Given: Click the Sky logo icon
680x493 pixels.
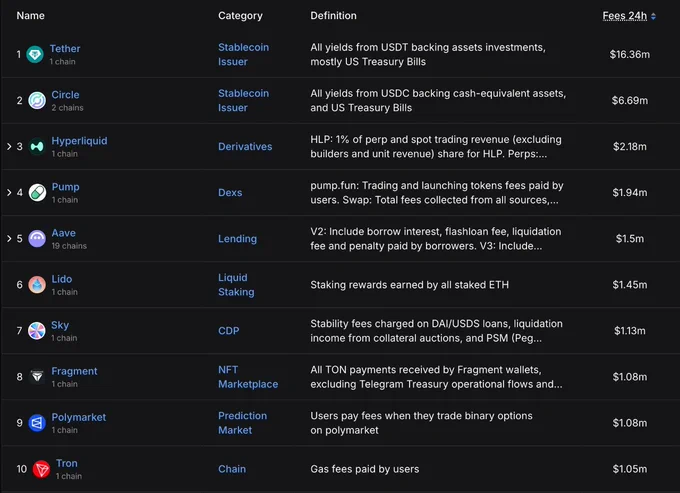Looking at the screenshot, I should pyautogui.click(x=36, y=331).
